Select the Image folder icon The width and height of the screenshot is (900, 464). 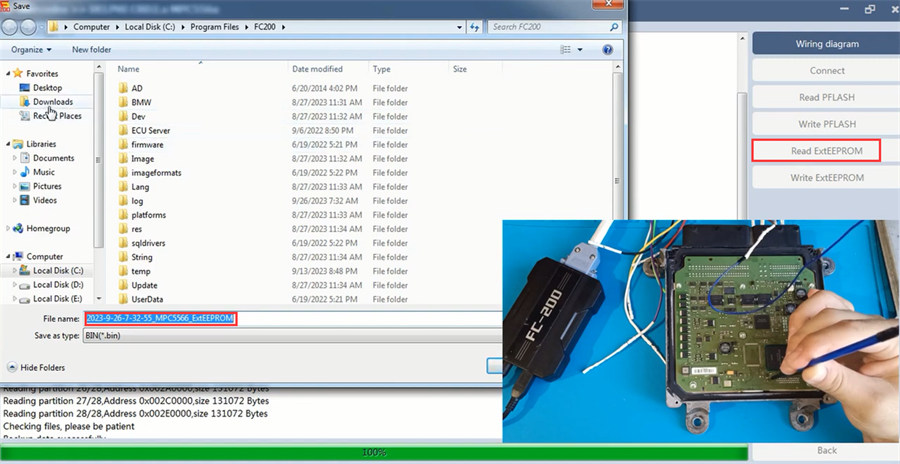[x=123, y=158]
